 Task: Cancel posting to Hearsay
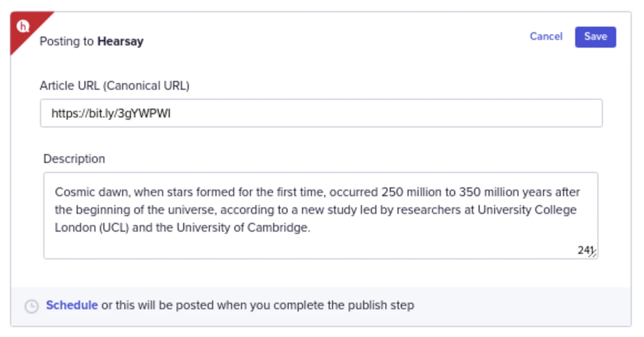[x=546, y=36]
